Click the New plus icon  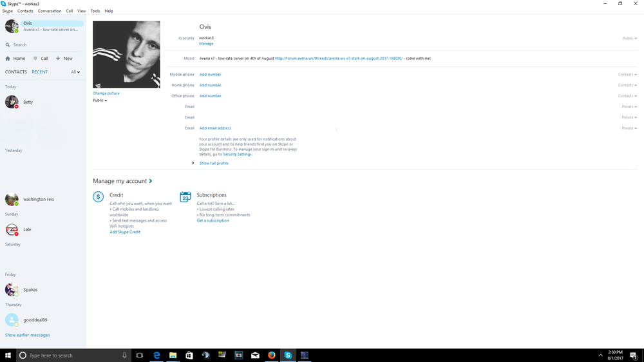click(58, 59)
